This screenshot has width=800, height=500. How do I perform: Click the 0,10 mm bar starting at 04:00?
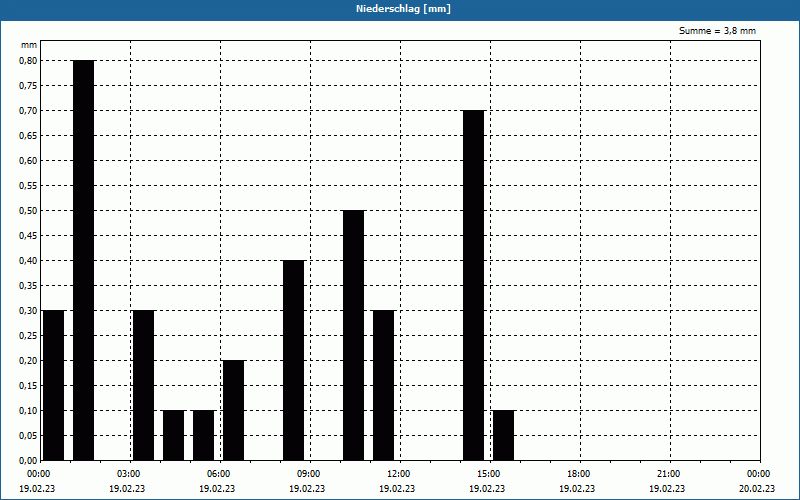(x=173, y=435)
